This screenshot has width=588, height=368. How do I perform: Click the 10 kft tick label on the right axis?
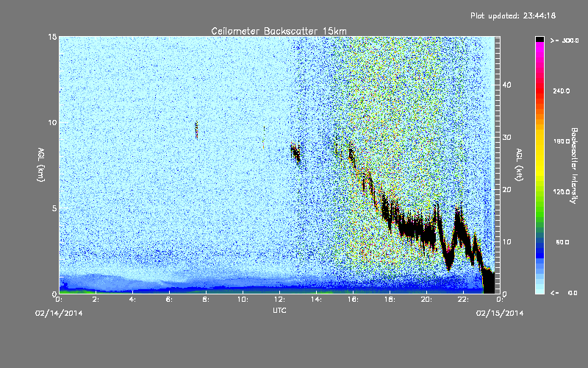pyautogui.click(x=506, y=242)
